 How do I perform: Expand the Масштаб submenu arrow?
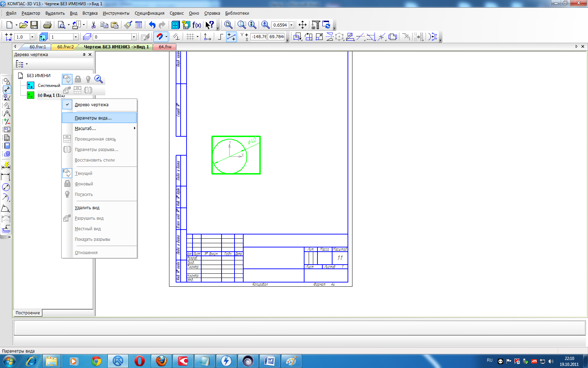pos(134,128)
